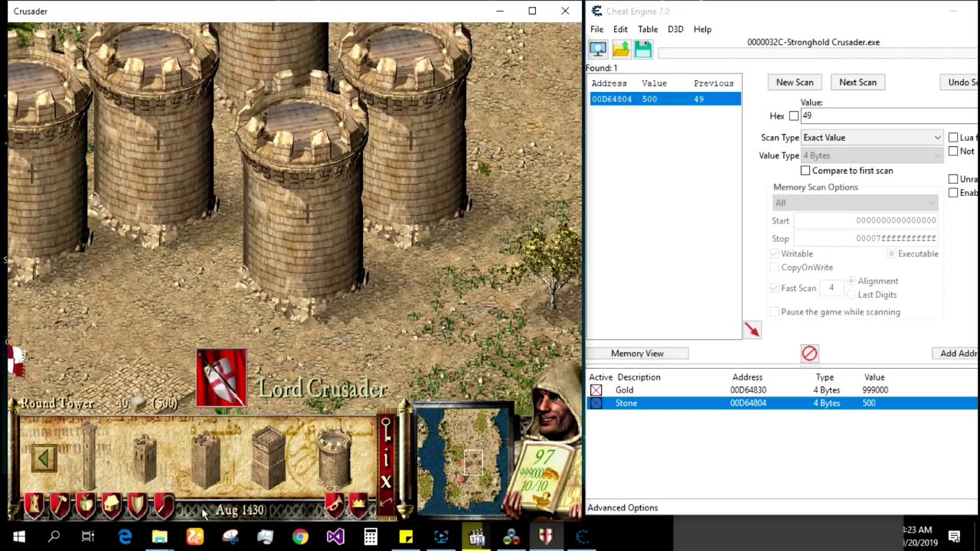Image resolution: width=980 pixels, height=551 pixels.
Task: Click the info 'i' icon in game panel
Action: tap(386, 458)
